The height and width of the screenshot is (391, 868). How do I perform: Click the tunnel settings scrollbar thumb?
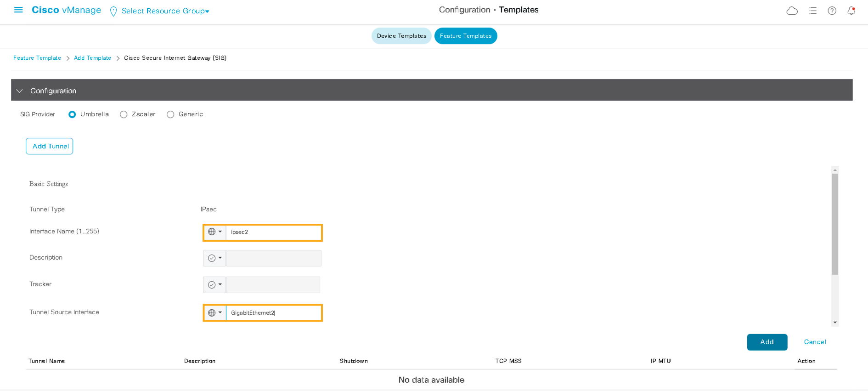(x=835, y=224)
